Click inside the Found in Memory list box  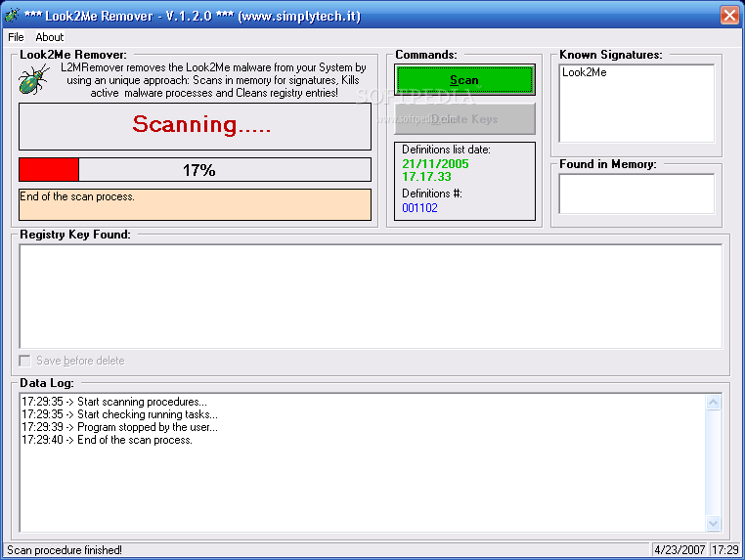(636, 194)
